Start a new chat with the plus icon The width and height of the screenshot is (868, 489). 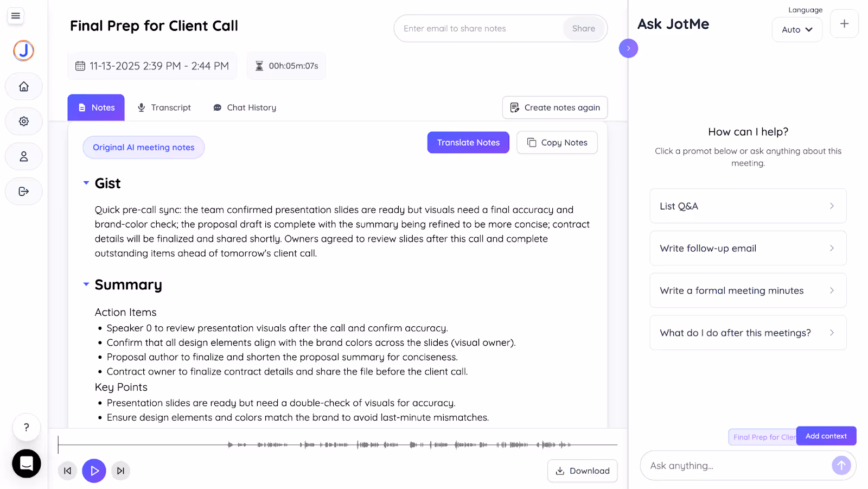click(x=844, y=23)
